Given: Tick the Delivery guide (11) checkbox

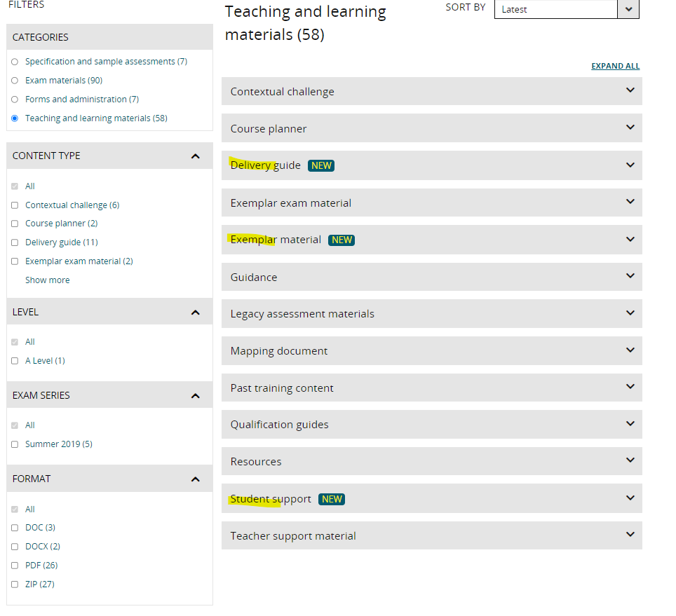Looking at the screenshot, I should pos(15,242).
